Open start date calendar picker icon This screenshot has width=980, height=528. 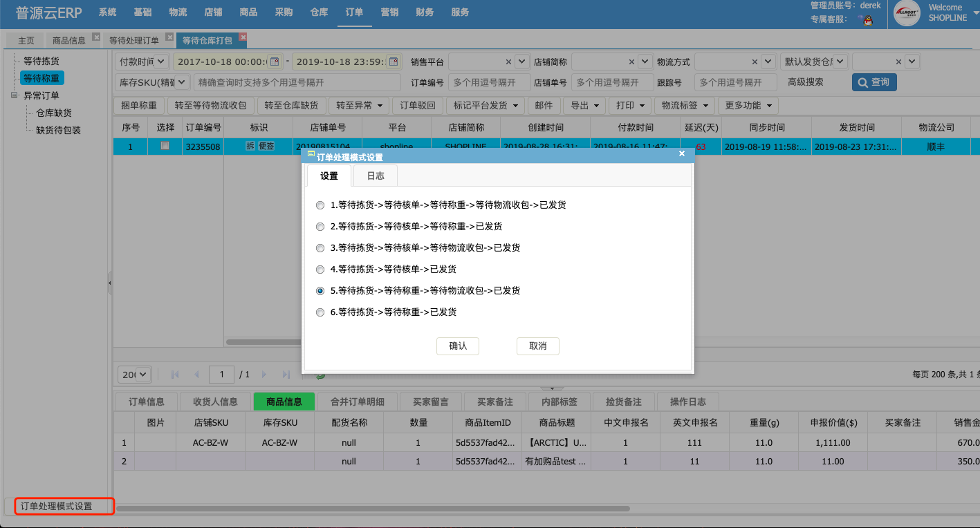coord(275,62)
